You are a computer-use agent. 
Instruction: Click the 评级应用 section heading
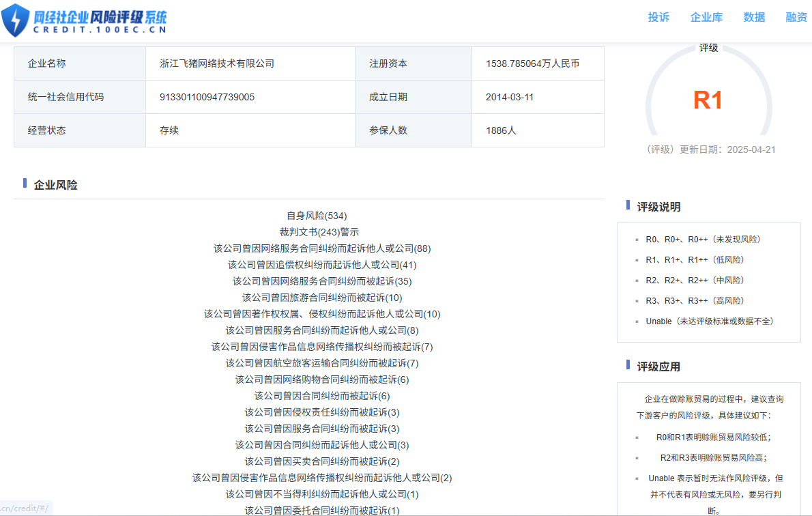tap(658, 367)
